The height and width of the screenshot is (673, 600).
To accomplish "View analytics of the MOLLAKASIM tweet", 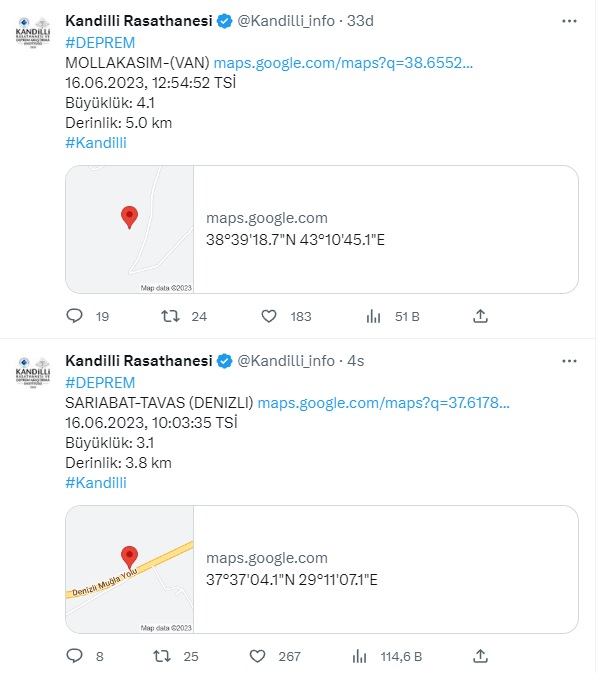I will (x=375, y=316).
